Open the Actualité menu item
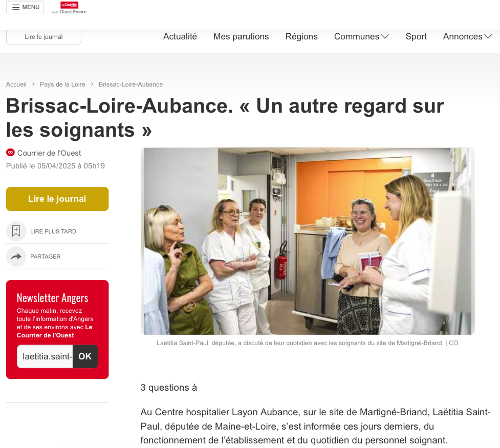Viewport: 500px width, 448px height. click(x=180, y=37)
